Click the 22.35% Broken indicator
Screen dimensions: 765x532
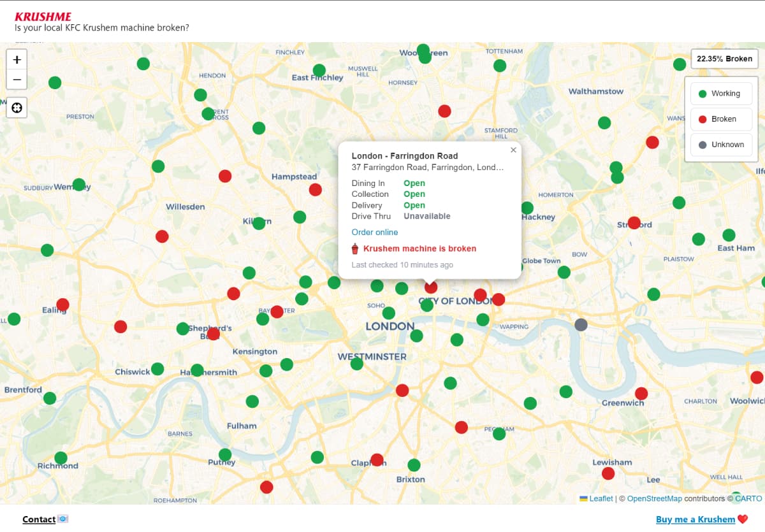point(724,59)
